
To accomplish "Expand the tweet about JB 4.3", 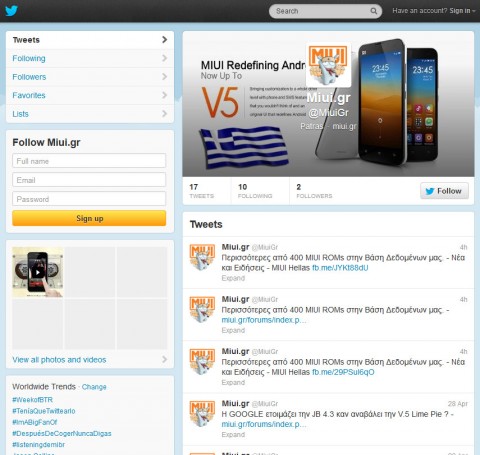I will pyautogui.click(x=233, y=435).
